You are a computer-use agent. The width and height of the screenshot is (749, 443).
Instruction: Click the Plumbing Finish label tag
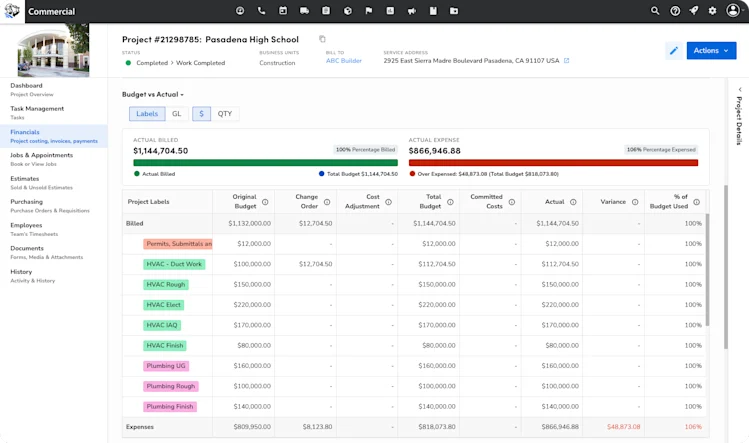[x=170, y=407]
